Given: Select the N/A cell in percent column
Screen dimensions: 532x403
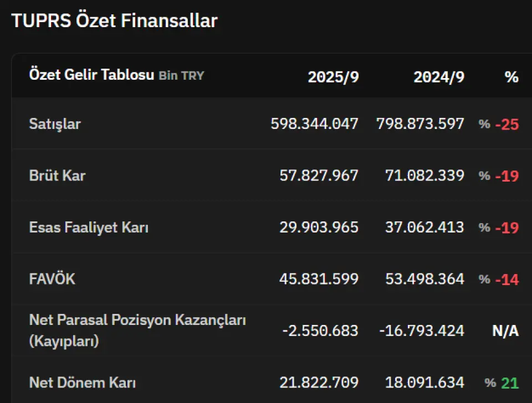Looking at the screenshot, I should click(x=505, y=331).
